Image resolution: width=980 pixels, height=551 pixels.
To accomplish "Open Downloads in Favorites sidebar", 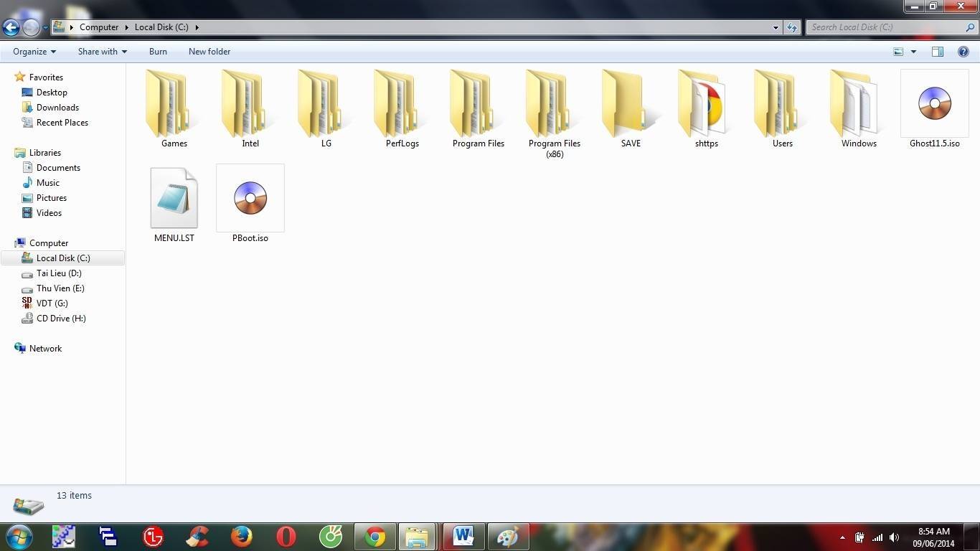I will tap(57, 108).
